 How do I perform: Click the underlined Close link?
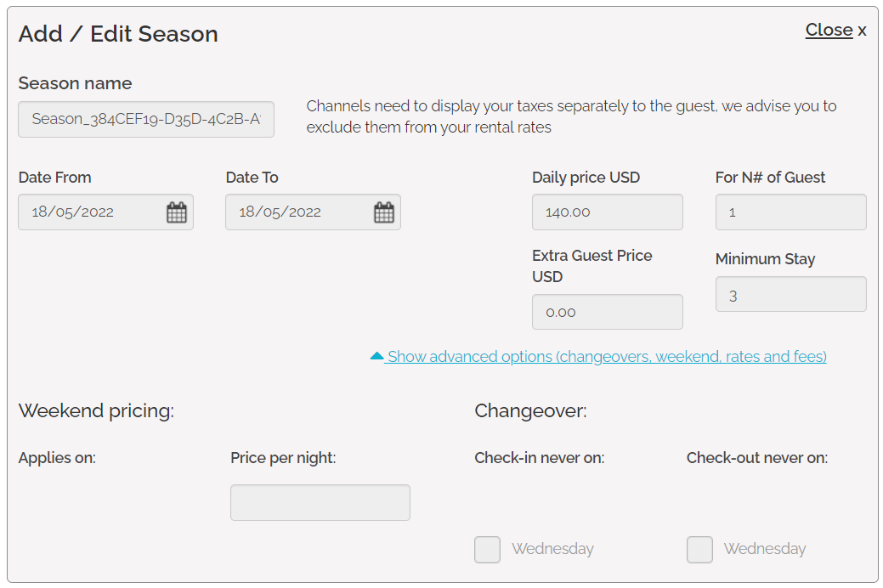[829, 30]
